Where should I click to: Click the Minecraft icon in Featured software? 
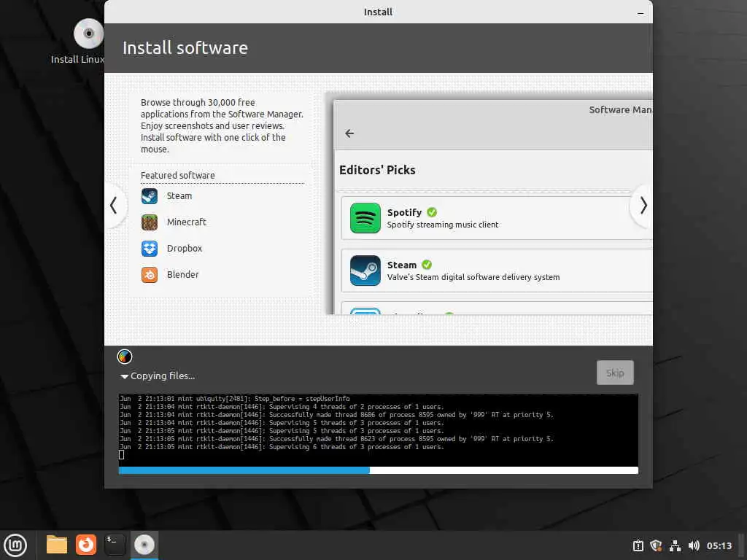tap(149, 222)
